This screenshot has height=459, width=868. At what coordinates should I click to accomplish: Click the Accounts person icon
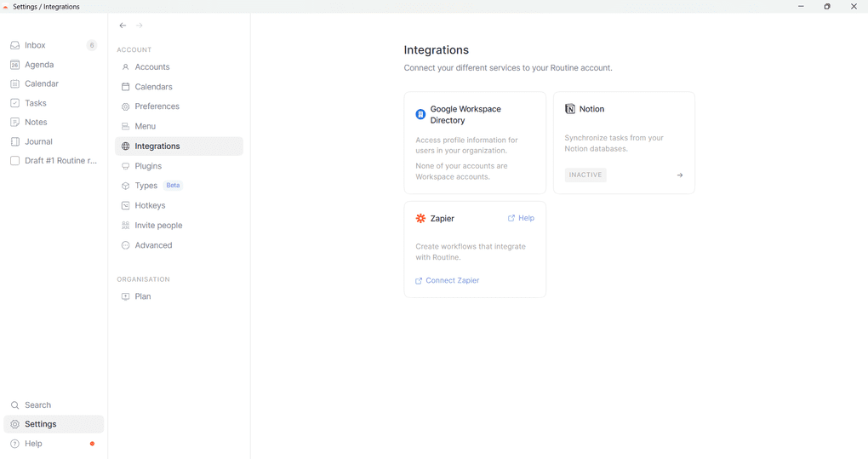tap(126, 67)
